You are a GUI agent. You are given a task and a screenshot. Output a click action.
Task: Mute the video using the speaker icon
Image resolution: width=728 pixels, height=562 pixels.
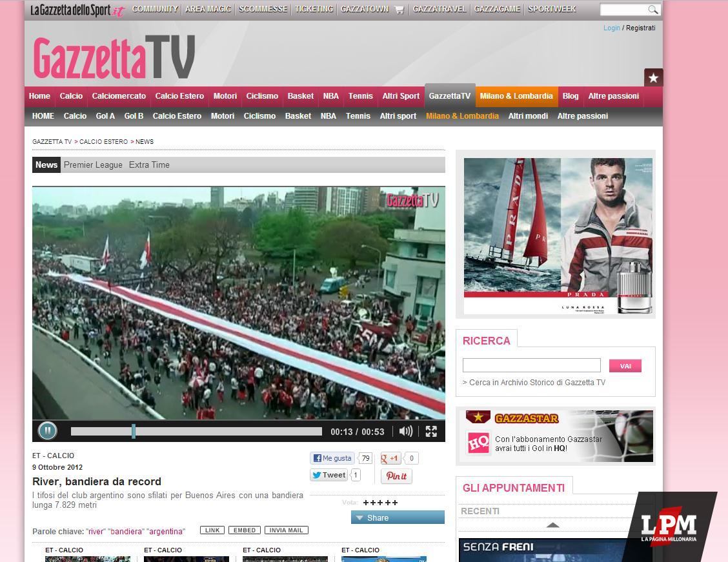[405, 431]
